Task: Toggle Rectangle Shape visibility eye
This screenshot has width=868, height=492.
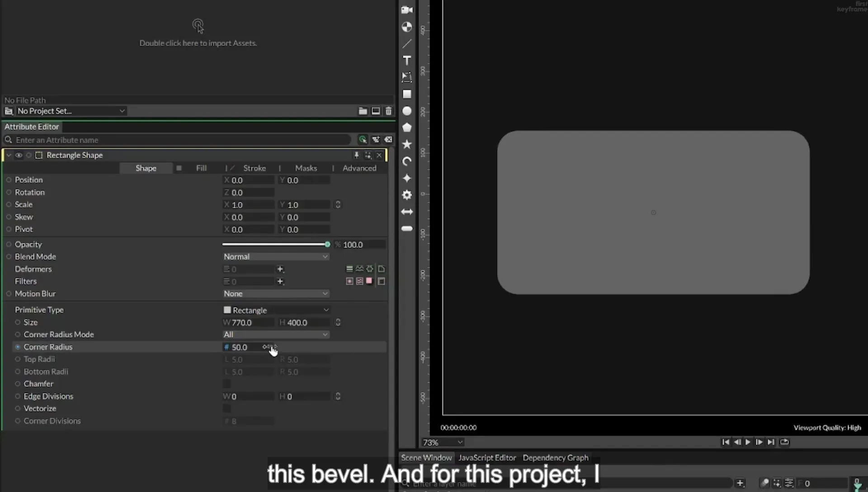Action: click(x=19, y=155)
